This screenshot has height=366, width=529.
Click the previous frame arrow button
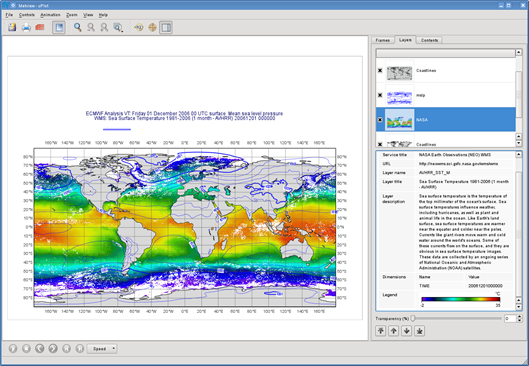click(40, 348)
